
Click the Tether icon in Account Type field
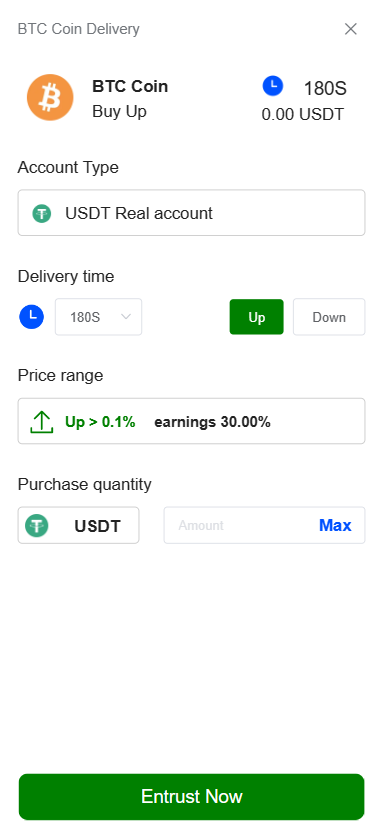click(x=42, y=214)
